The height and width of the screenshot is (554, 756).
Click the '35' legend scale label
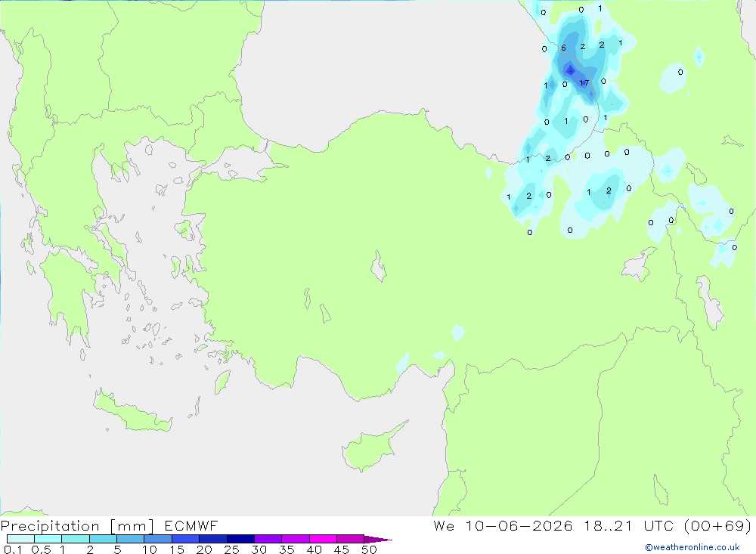click(x=287, y=549)
